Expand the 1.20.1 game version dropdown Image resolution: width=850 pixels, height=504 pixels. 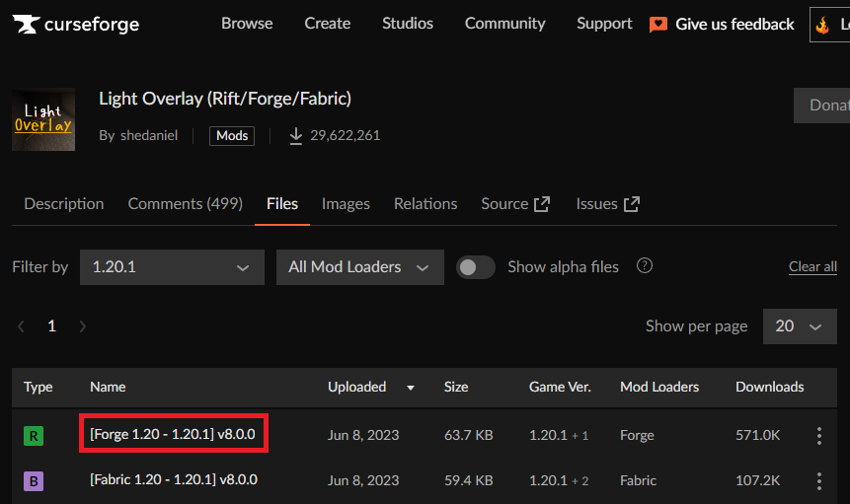click(x=172, y=267)
